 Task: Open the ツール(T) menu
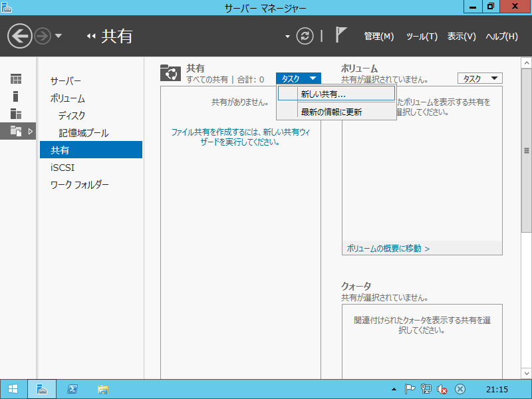(422, 37)
